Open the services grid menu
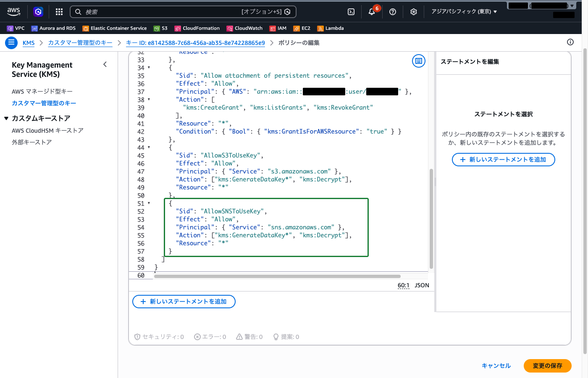Image resolution: width=588 pixels, height=378 pixels. [59, 12]
